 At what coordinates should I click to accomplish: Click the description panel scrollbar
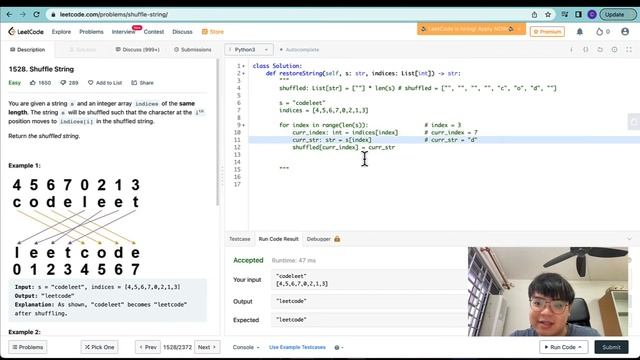218,133
